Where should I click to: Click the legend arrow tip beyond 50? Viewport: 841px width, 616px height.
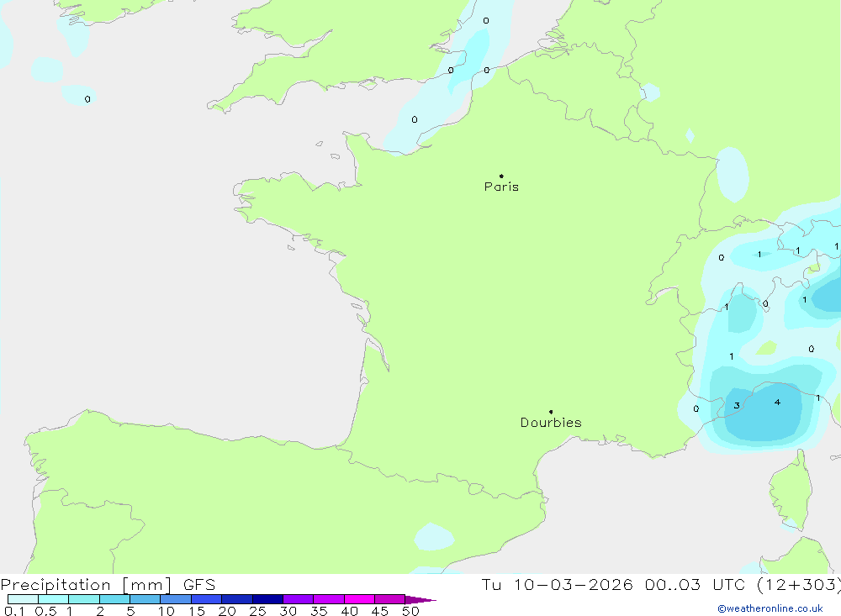click(x=420, y=599)
